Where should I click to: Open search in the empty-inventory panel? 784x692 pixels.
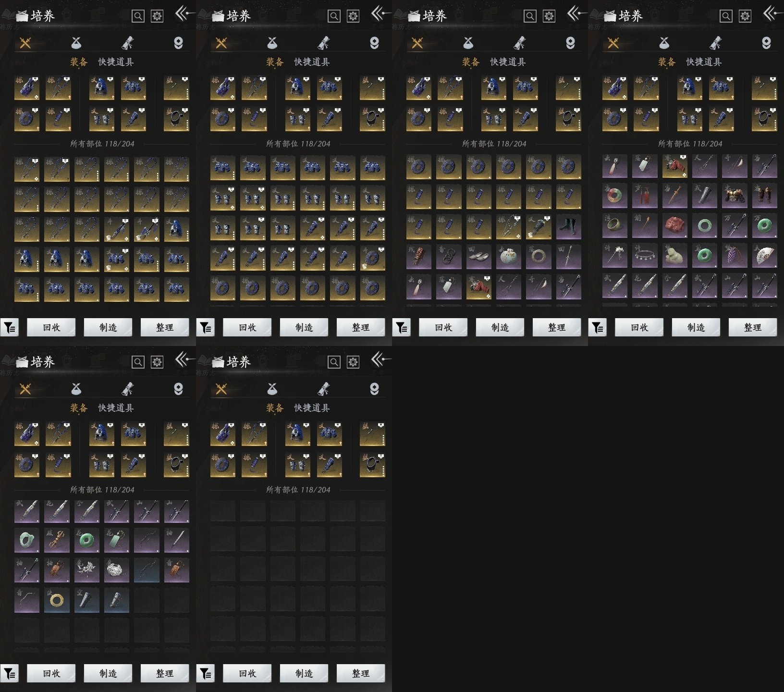334,362
